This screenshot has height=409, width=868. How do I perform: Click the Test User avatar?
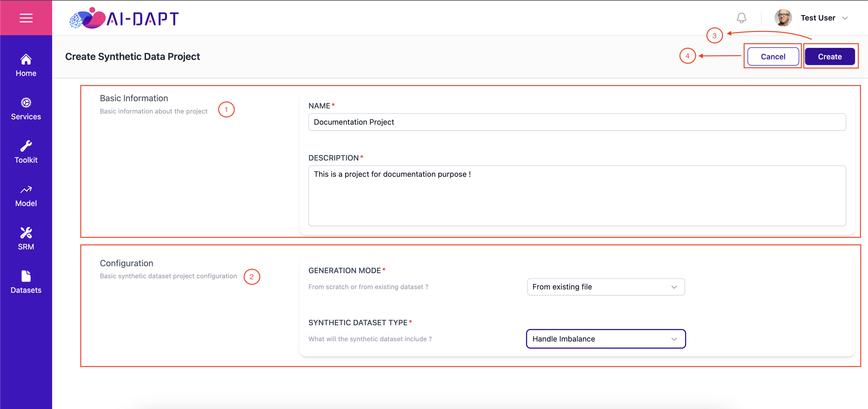coord(783,18)
